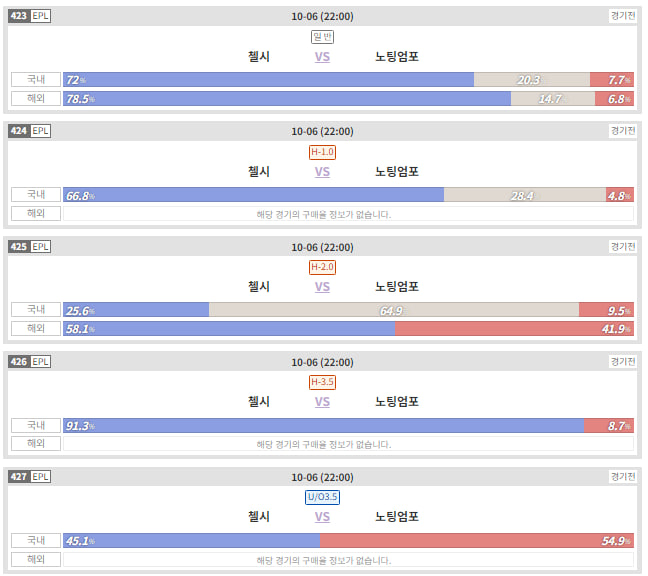The width and height of the screenshot is (648, 576).
Task: Click the 일반 bet type badge
Action: pyautogui.click(x=322, y=37)
